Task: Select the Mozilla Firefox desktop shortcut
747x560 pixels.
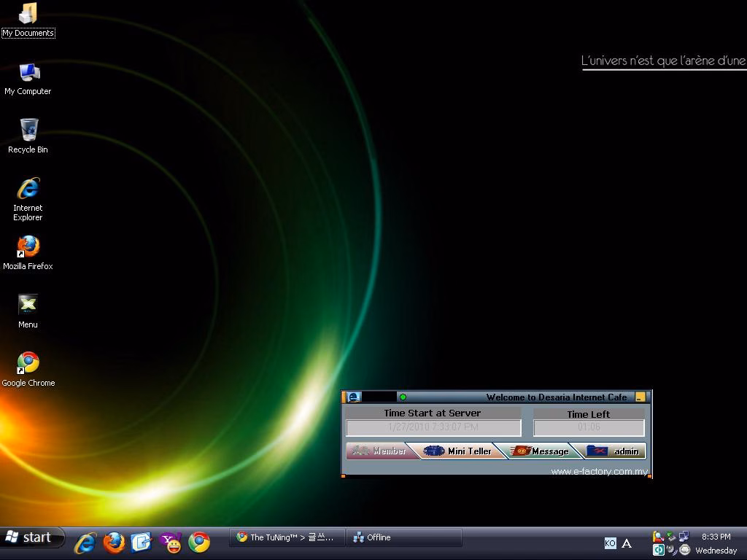Action: pyautogui.click(x=28, y=253)
